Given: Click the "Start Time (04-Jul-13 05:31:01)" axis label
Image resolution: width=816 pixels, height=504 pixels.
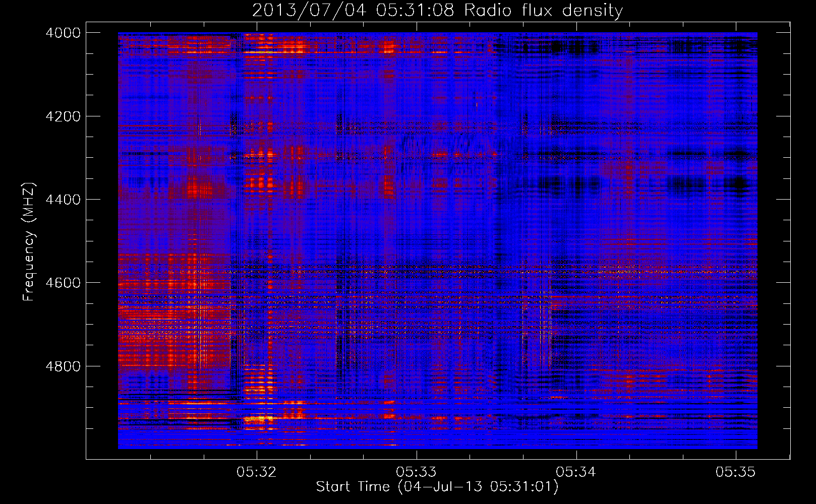Looking at the screenshot, I should [437, 487].
